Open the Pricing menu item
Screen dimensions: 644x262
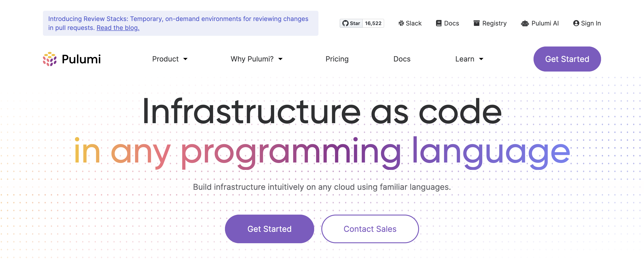click(337, 59)
